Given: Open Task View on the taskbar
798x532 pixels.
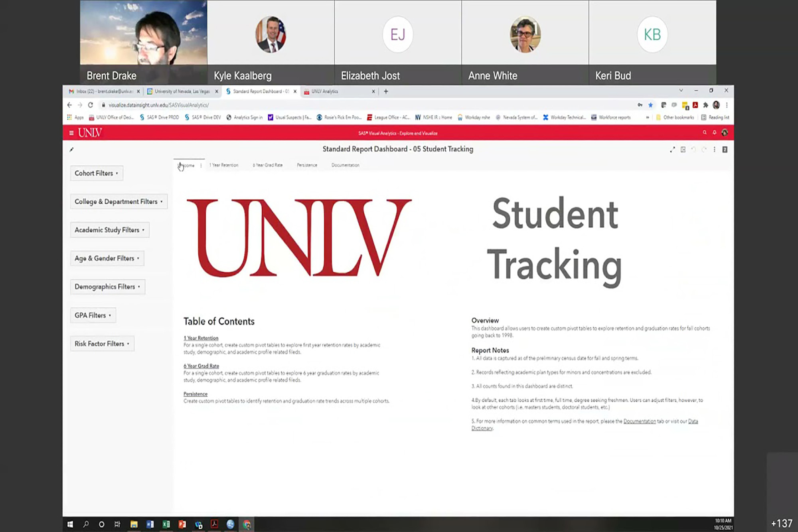Looking at the screenshot, I should point(117,524).
